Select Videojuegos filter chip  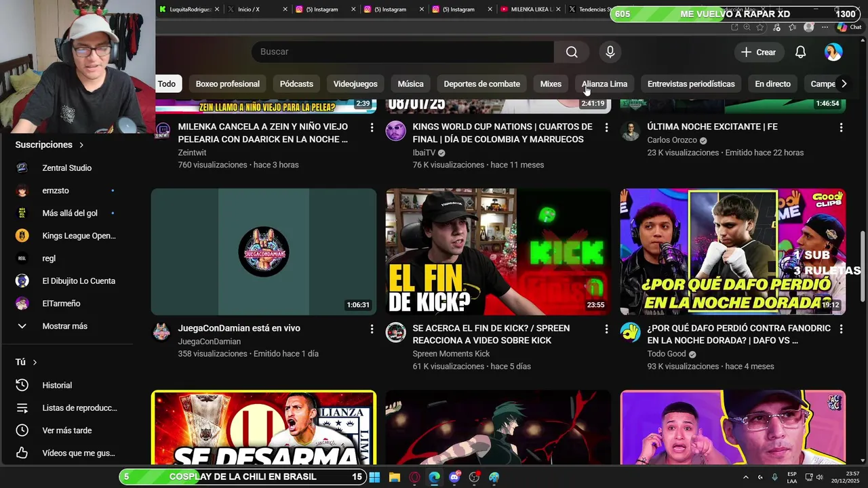click(x=355, y=84)
